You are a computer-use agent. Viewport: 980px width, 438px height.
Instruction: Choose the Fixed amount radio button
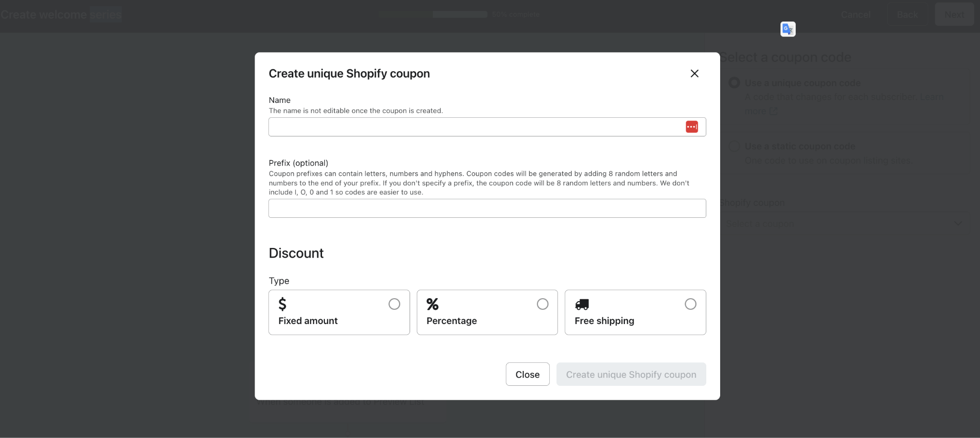[x=394, y=304]
